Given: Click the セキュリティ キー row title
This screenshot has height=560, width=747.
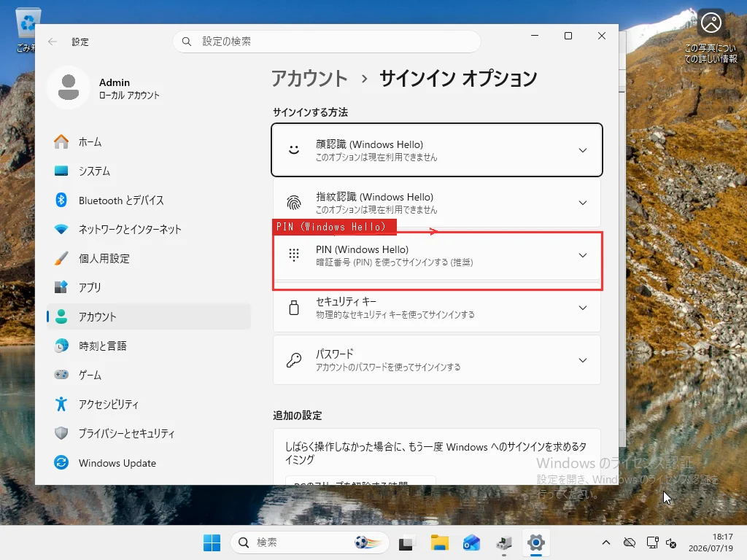Looking at the screenshot, I should click(346, 301).
